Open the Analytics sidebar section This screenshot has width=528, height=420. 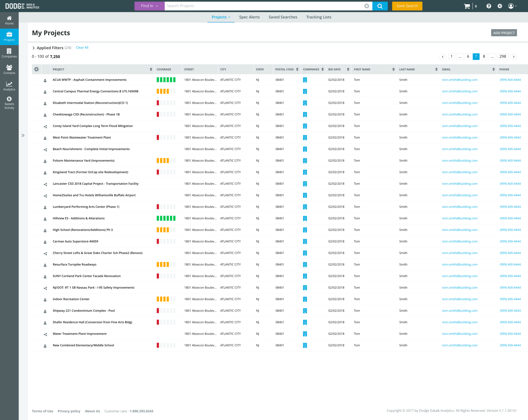click(9, 86)
